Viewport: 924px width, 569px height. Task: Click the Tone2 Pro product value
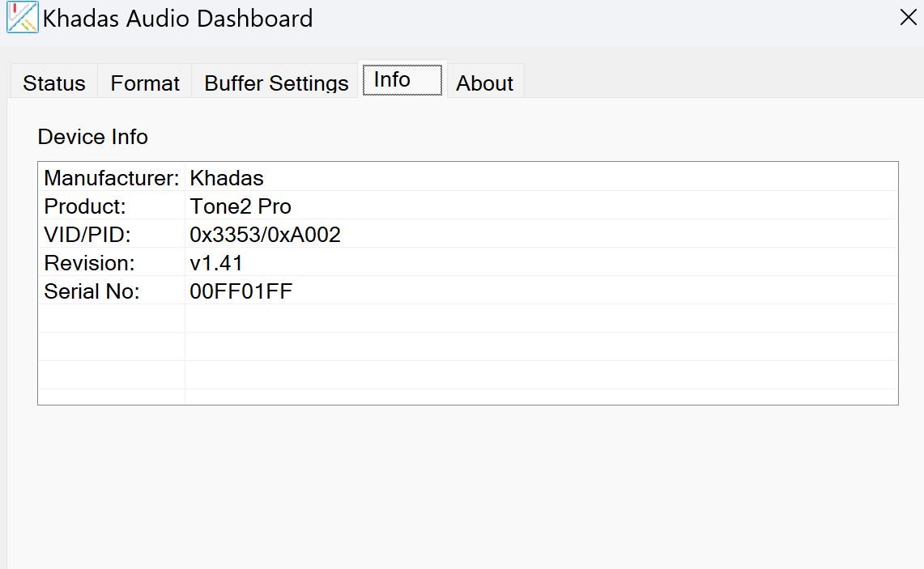[x=241, y=206]
